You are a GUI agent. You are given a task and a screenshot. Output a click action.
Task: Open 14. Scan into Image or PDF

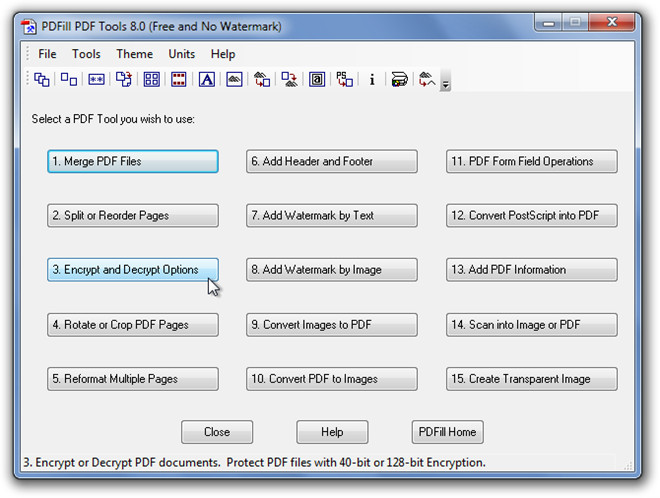point(532,325)
